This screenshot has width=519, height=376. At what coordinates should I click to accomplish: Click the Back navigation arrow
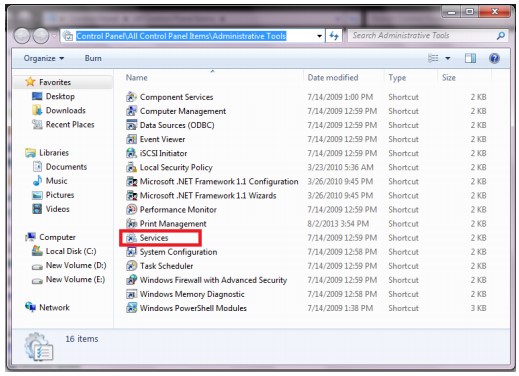pyautogui.click(x=22, y=36)
